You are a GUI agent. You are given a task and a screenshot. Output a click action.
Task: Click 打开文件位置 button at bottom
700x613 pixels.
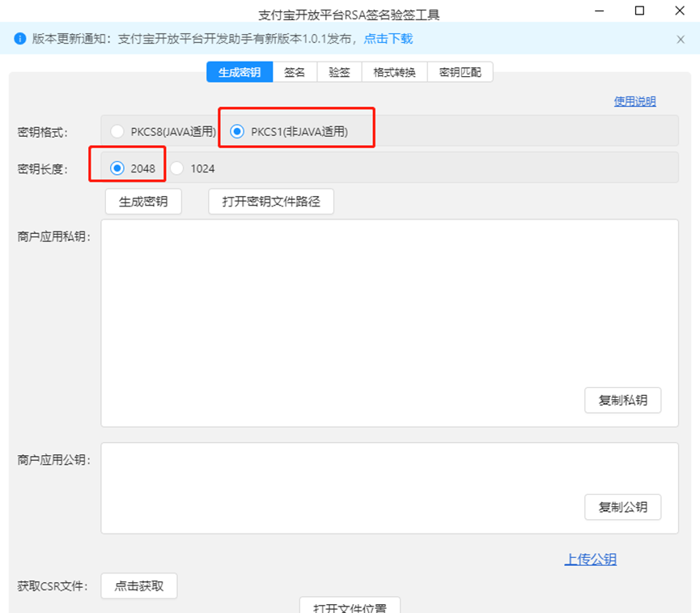(x=350, y=605)
